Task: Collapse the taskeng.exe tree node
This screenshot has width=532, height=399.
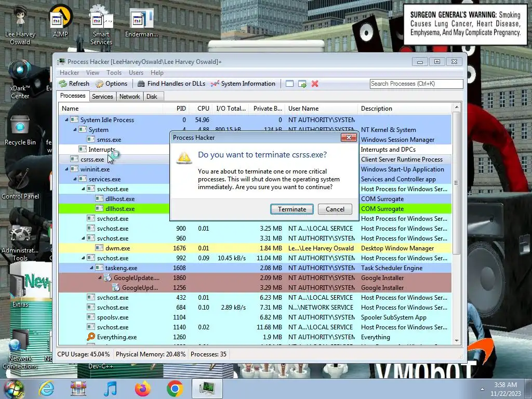Action: [x=91, y=268]
